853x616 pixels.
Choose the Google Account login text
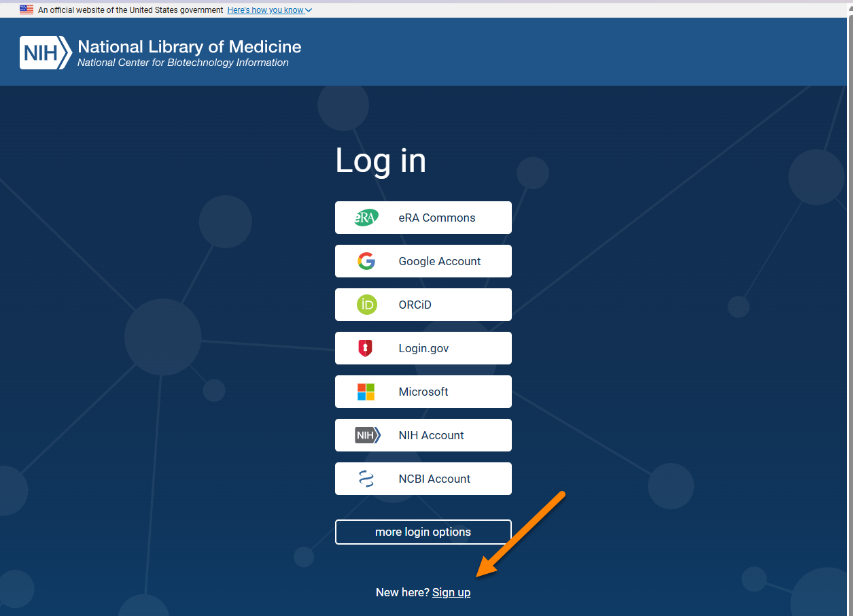439,261
